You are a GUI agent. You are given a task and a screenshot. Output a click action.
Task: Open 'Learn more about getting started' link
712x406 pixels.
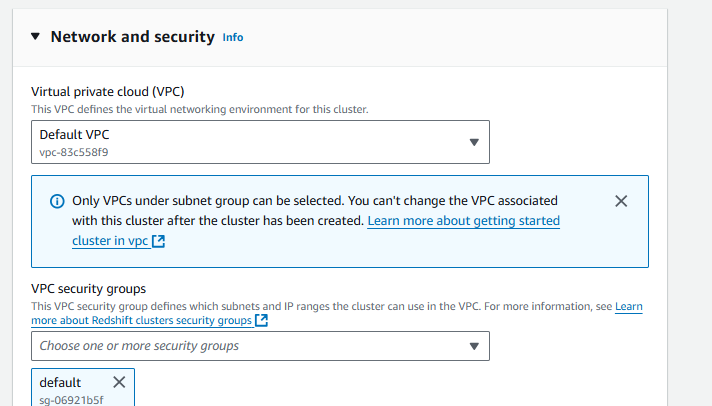(x=463, y=221)
